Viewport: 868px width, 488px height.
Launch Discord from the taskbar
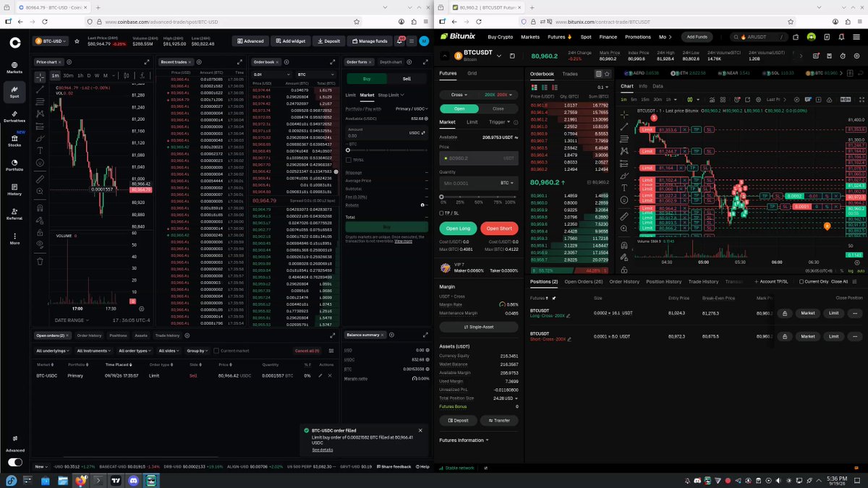pyautogui.click(x=134, y=480)
